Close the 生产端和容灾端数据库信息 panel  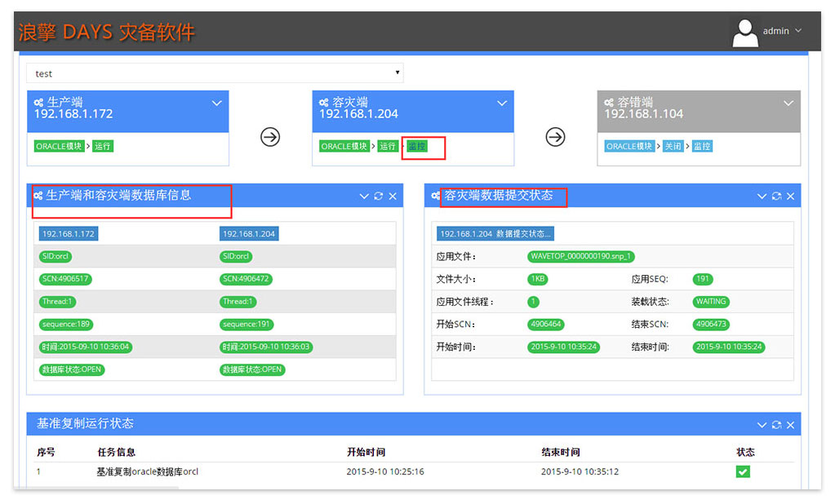pos(393,197)
